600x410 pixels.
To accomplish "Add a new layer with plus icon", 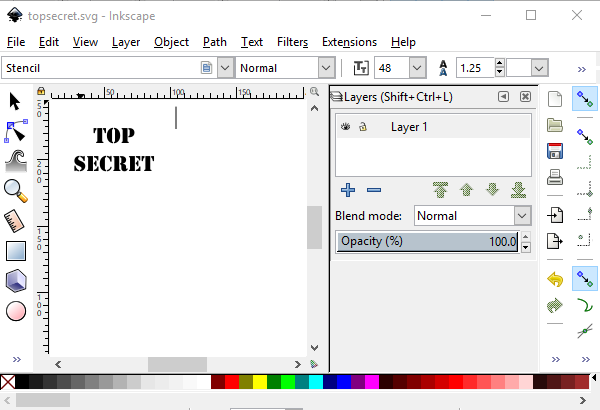I will [348, 190].
